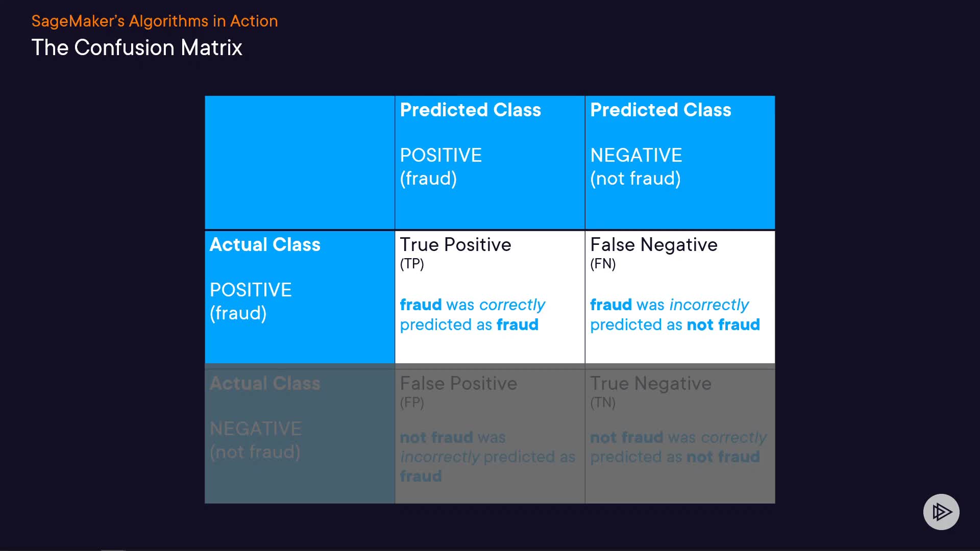
Task: Click "fraud was incorrectly predicted as not fraud" text
Action: coord(675,315)
